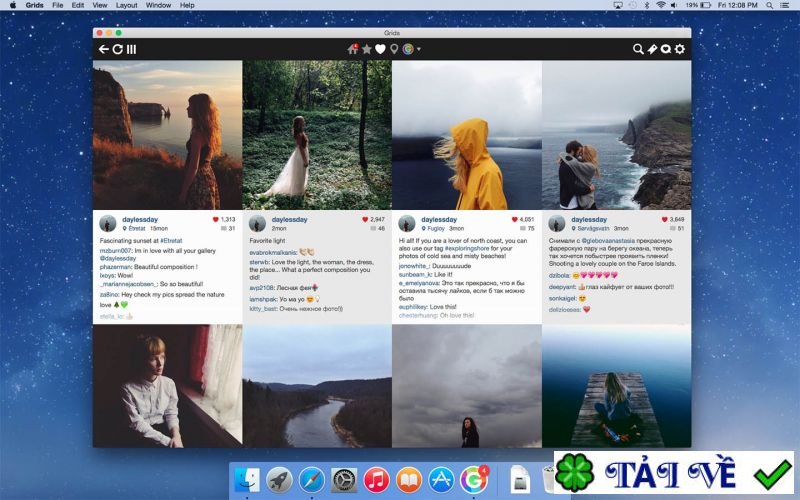This screenshot has height=500, width=800.
Task: Switch layout using the columns icon
Action: (131, 49)
